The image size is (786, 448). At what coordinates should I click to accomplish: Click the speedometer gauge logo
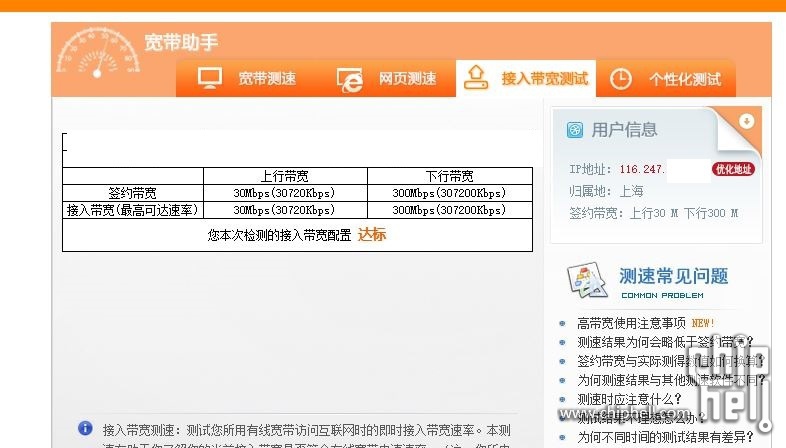[98, 53]
